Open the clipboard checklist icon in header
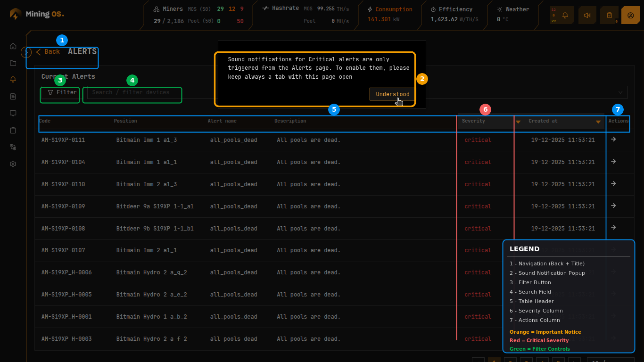This screenshot has height=362, width=644. coord(610,15)
